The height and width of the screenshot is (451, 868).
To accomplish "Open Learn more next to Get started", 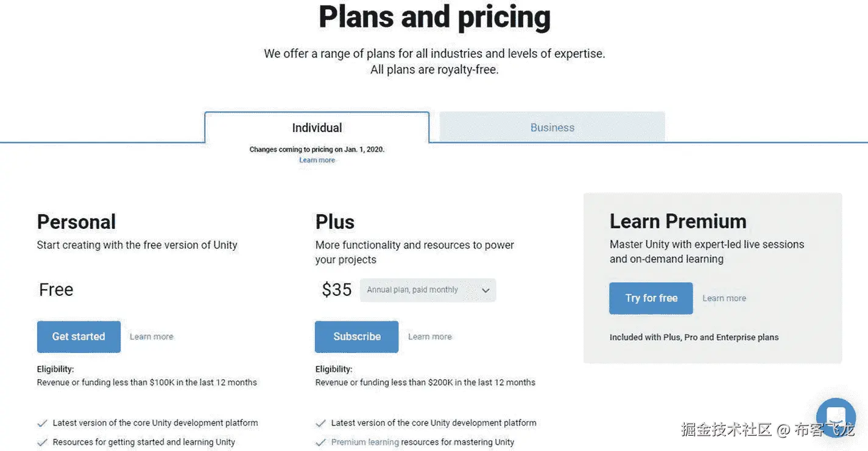I will (x=151, y=337).
